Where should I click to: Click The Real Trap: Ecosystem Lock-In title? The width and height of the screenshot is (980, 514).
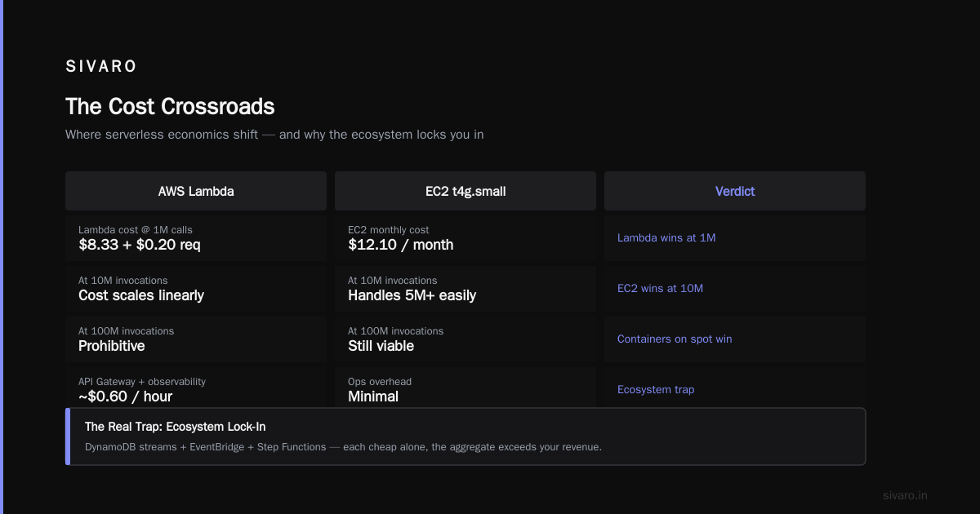[x=176, y=427]
